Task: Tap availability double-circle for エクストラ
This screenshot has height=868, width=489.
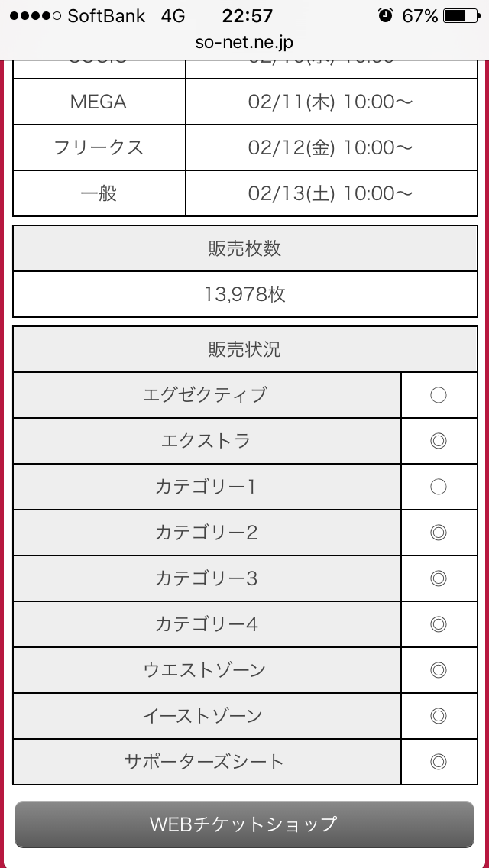Action: point(439,441)
